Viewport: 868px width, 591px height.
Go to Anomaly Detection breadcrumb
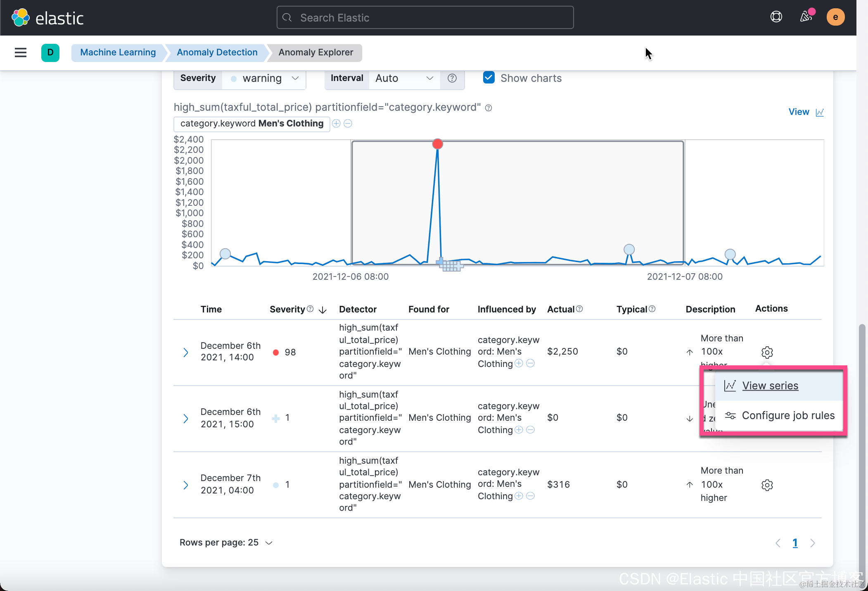[x=217, y=52]
